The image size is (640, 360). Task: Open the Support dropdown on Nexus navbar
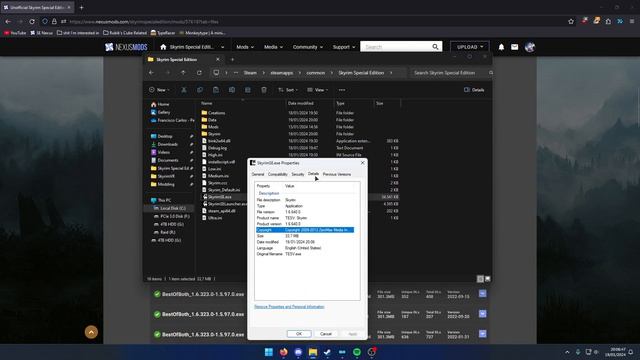pos(344,47)
